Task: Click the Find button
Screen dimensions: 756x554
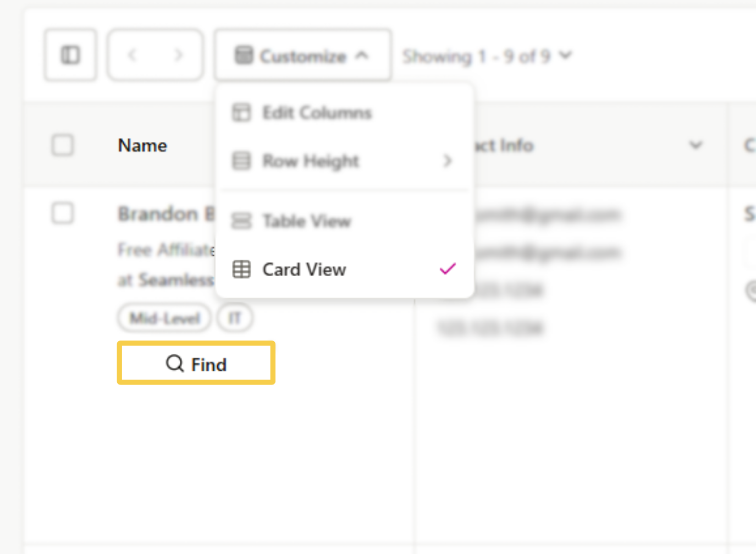Action: (x=196, y=363)
